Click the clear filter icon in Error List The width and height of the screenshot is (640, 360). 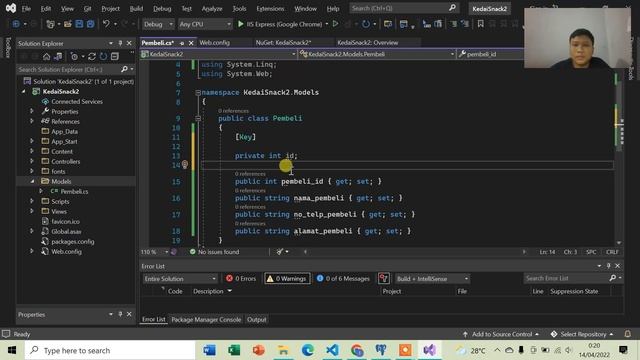[x=384, y=278]
